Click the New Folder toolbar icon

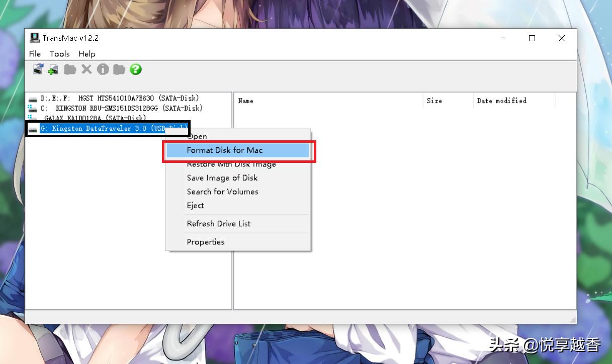[x=119, y=69]
